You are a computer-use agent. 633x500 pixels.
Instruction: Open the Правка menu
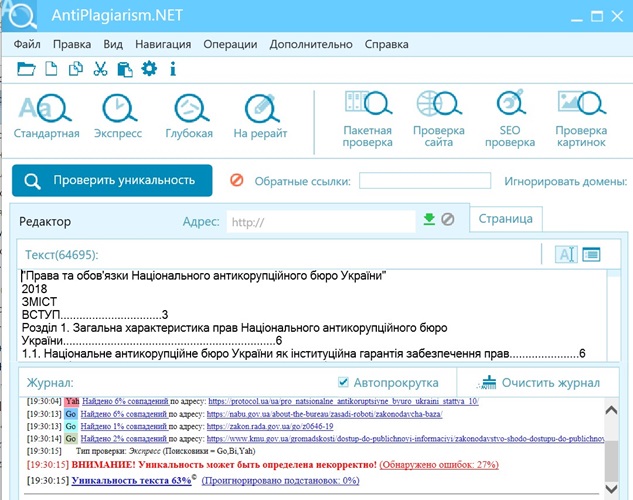tap(72, 44)
